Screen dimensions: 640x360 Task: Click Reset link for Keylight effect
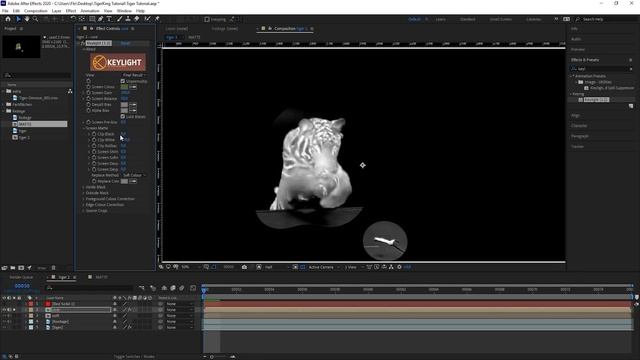point(125,43)
